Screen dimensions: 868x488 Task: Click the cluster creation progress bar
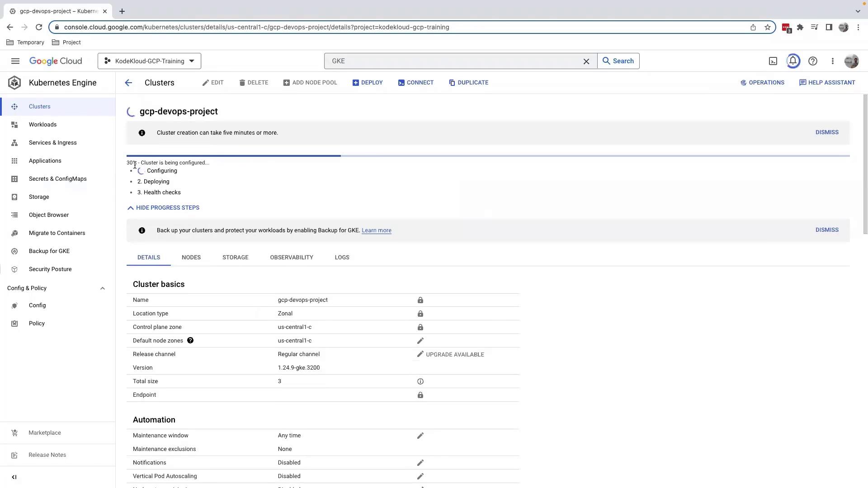point(488,156)
